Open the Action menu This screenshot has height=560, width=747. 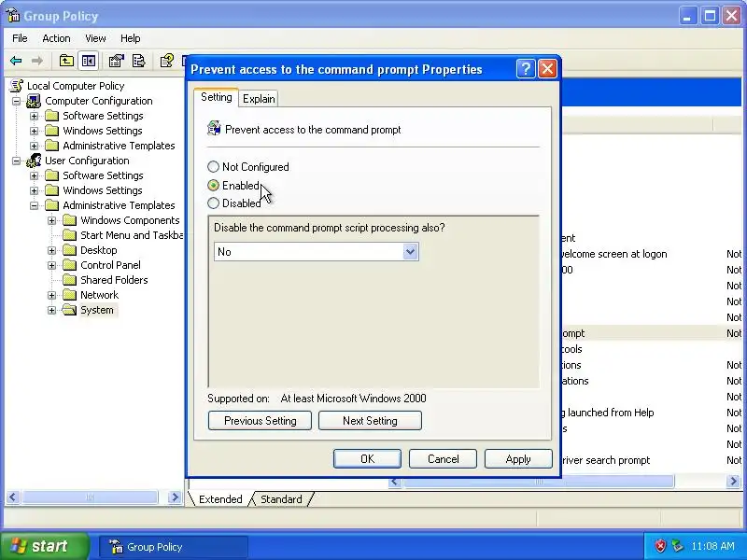(56, 38)
